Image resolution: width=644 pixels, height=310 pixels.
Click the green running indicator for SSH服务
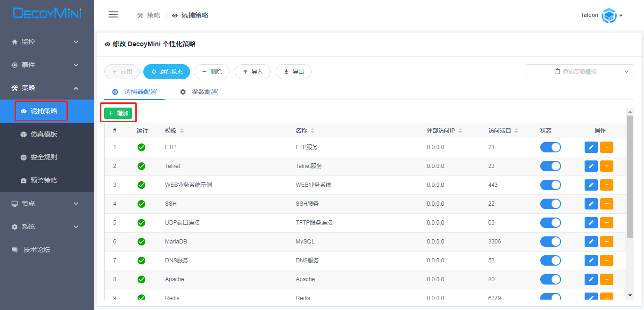pyautogui.click(x=141, y=203)
